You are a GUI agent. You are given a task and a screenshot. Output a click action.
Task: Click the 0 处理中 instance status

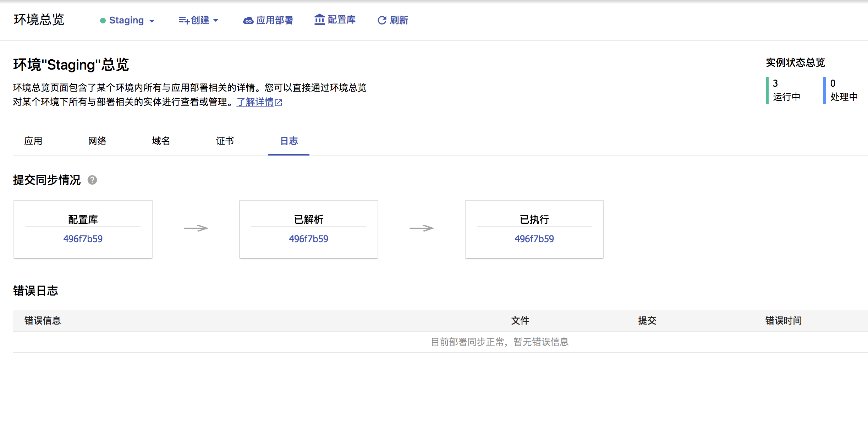click(841, 90)
